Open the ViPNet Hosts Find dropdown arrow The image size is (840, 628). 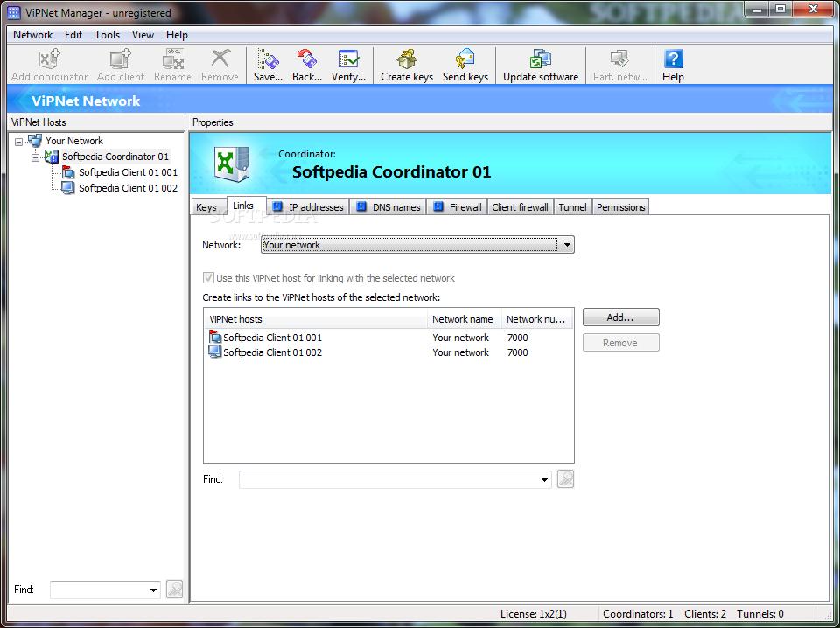153,590
